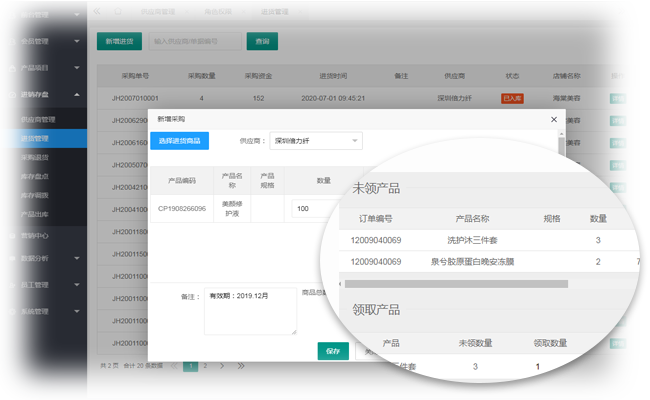Click the green 保存 button
The height and width of the screenshot is (400, 650).
pos(333,351)
